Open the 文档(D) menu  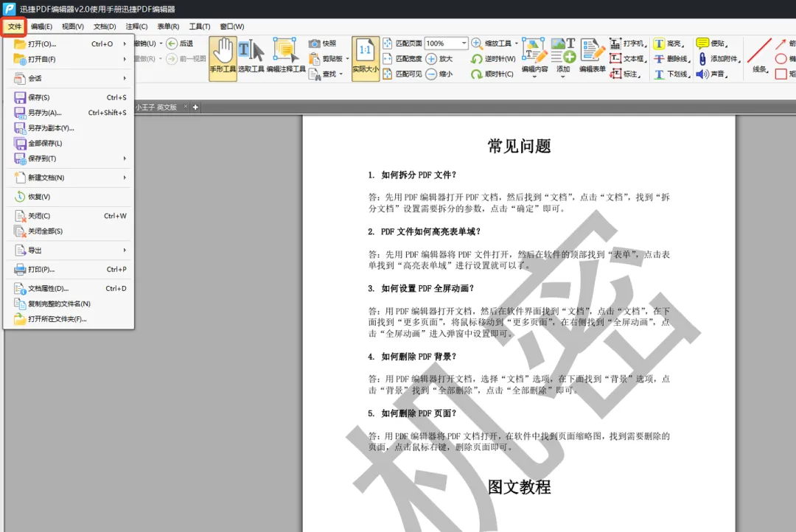(x=105, y=27)
